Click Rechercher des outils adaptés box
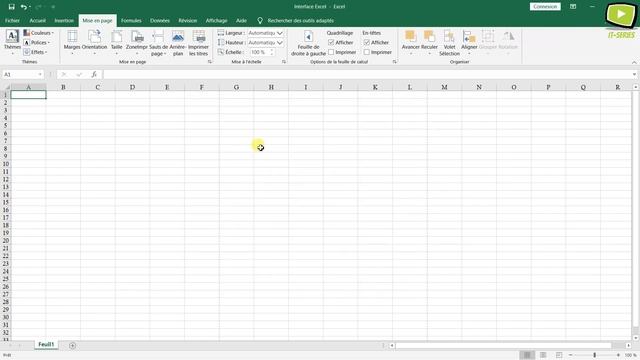This screenshot has width=640, height=360. tap(301, 20)
